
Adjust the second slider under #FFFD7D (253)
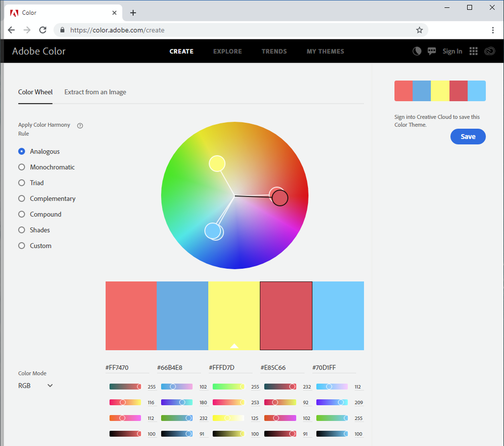coord(228,402)
